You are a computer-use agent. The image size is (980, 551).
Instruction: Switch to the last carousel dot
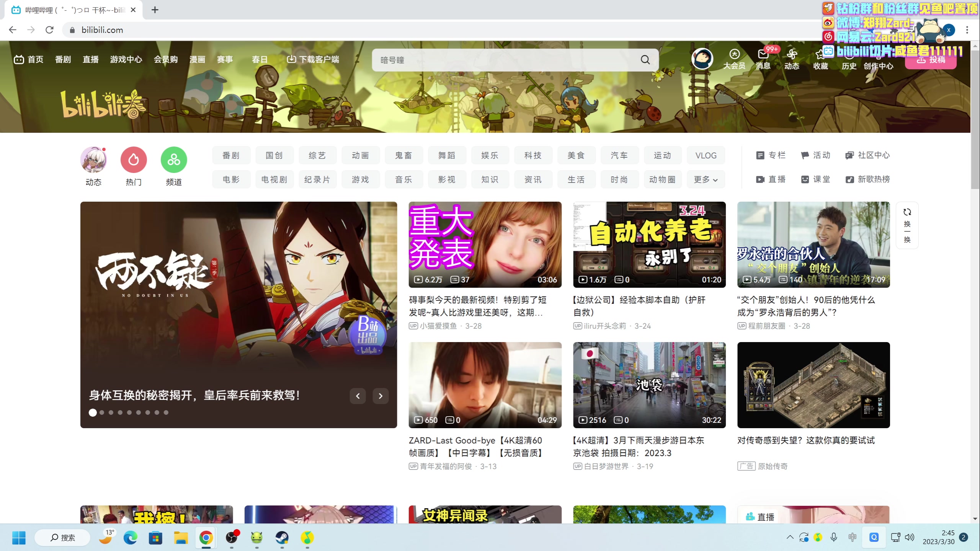pos(166,412)
